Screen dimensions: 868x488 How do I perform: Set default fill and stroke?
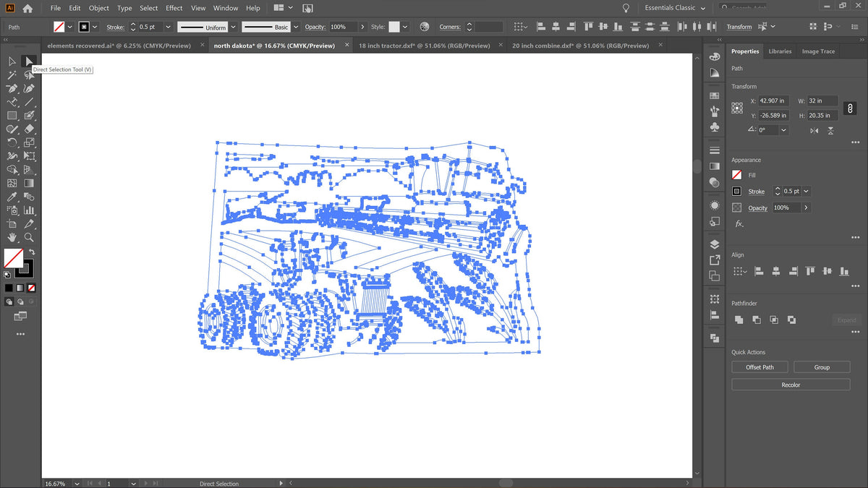tap(7, 274)
